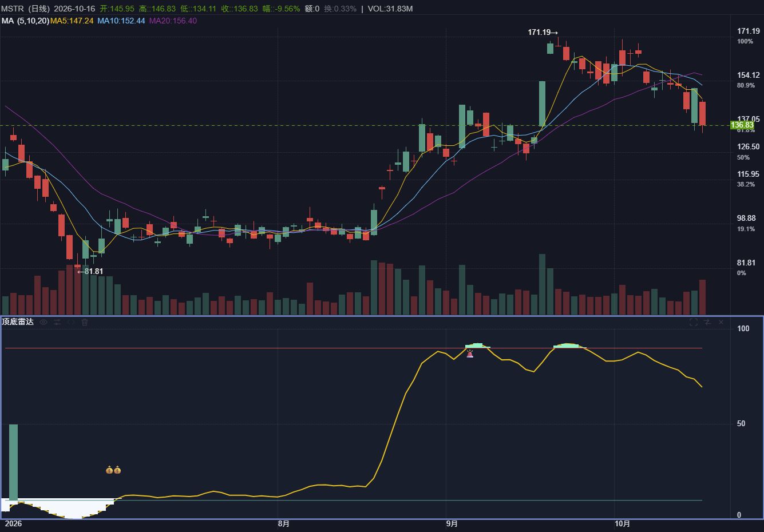Click the 126.50 price axis label
This screenshot has height=532, width=764.
pos(749,146)
